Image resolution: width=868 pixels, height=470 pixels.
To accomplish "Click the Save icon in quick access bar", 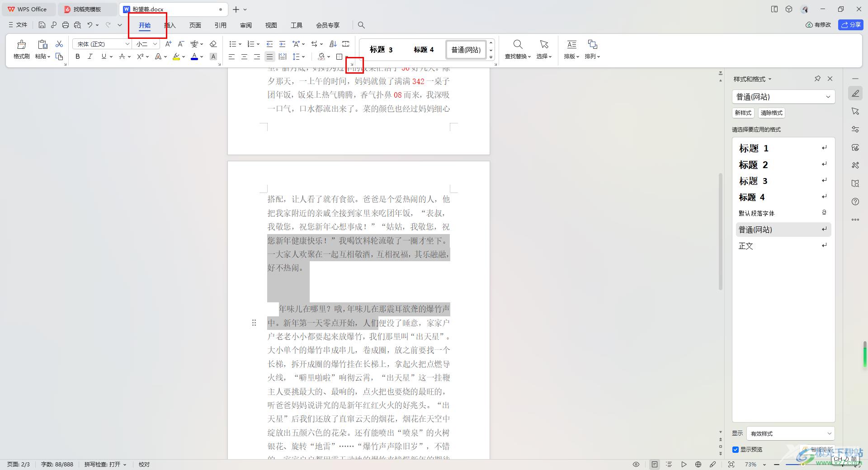I will tap(42, 25).
